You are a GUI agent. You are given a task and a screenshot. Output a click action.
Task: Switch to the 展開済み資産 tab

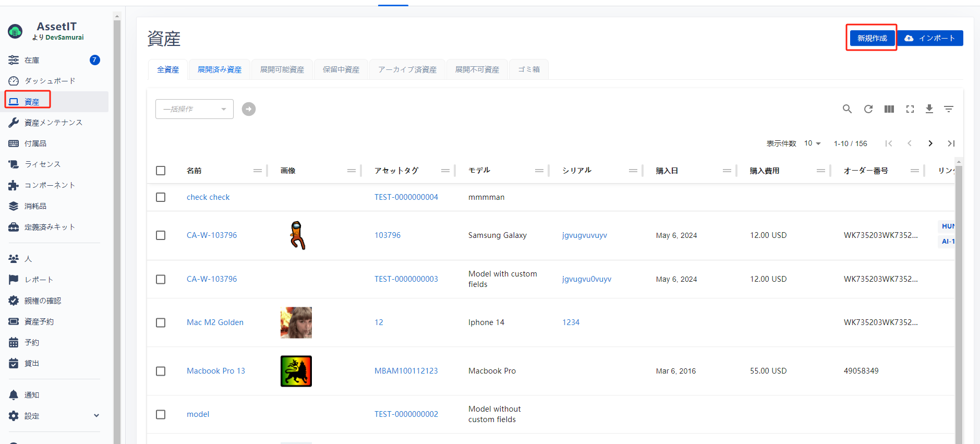pos(220,69)
